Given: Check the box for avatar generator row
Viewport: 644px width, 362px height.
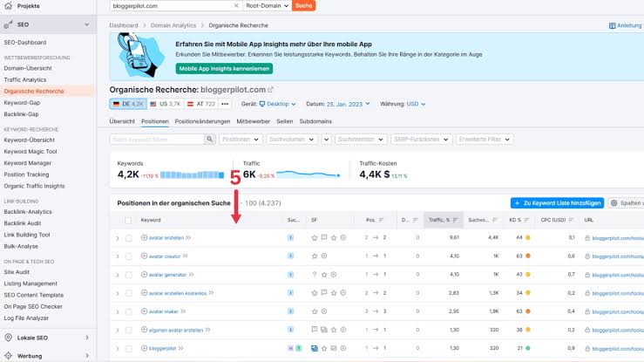Looking at the screenshot, I should pyautogui.click(x=129, y=275).
